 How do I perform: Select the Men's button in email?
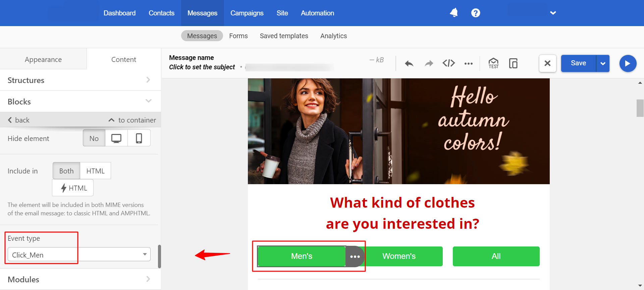click(x=302, y=256)
